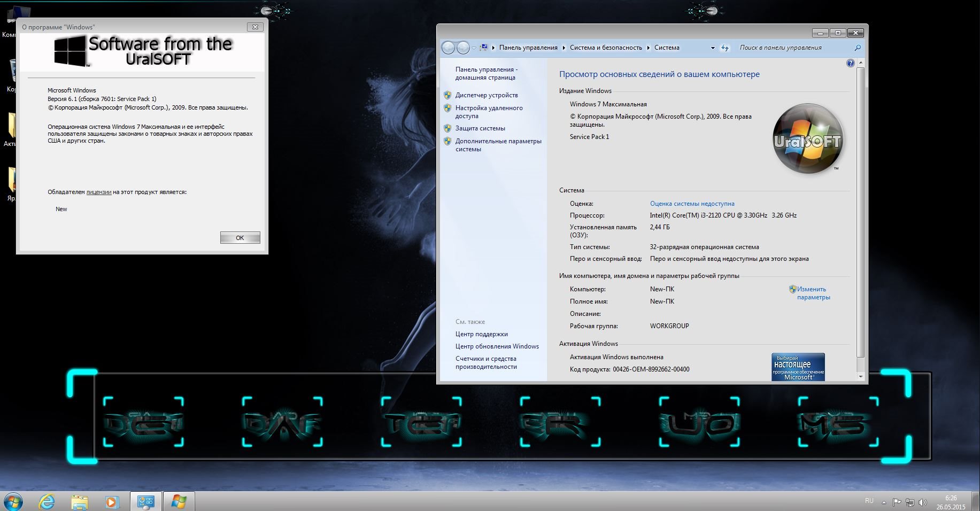Launch Internet Explorer from taskbar

[x=47, y=502]
